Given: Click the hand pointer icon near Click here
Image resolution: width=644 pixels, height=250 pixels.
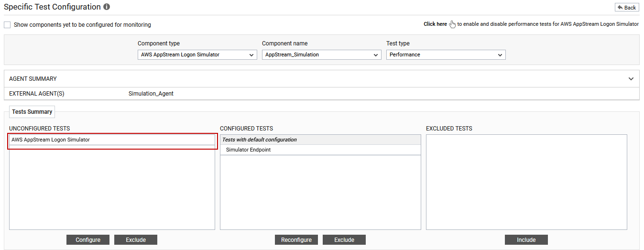Looking at the screenshot, I should (x=452, y=24).
